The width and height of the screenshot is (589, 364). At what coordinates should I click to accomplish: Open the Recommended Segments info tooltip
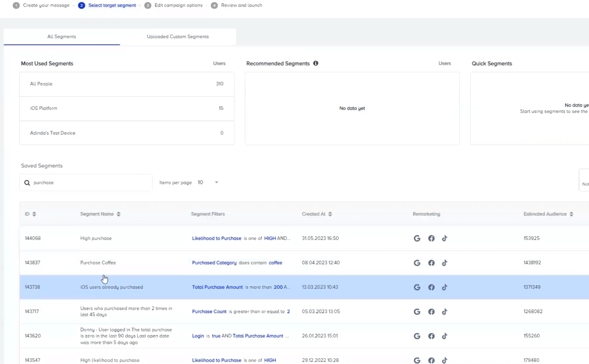tap(316, 63)
